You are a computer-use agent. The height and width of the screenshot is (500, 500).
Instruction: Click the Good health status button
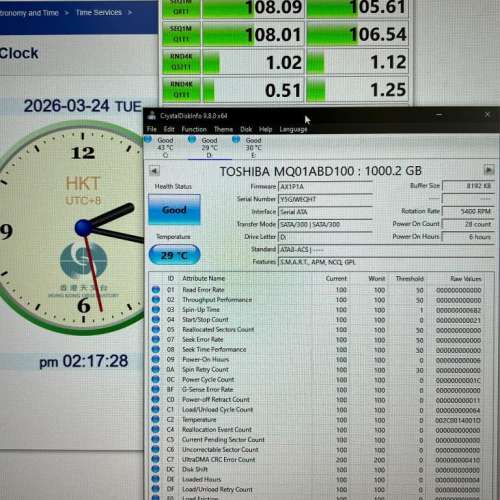174,210
